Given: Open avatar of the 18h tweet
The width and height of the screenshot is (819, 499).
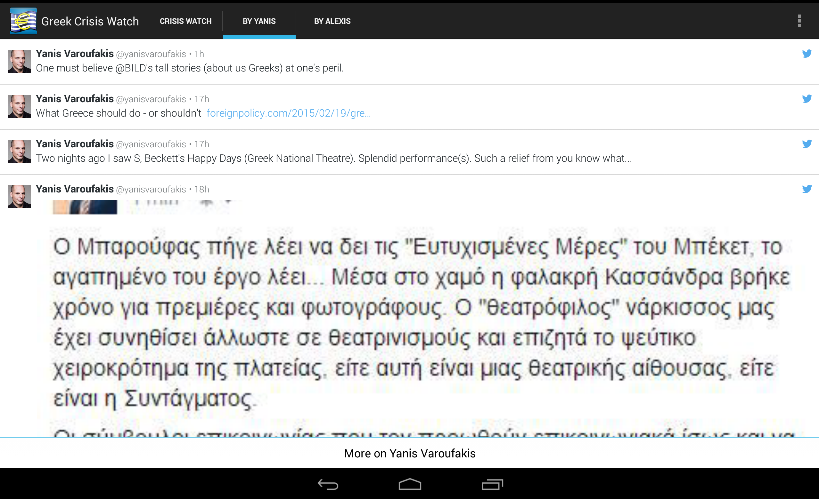Looking at the screenshot, I should click(x=19, y=196).
